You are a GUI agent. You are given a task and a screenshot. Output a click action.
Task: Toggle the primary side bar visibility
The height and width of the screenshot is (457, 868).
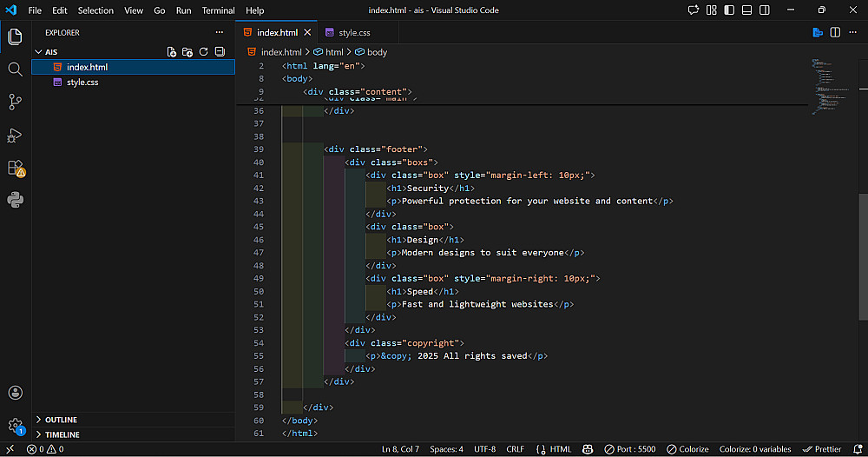[x=730, y=10]
